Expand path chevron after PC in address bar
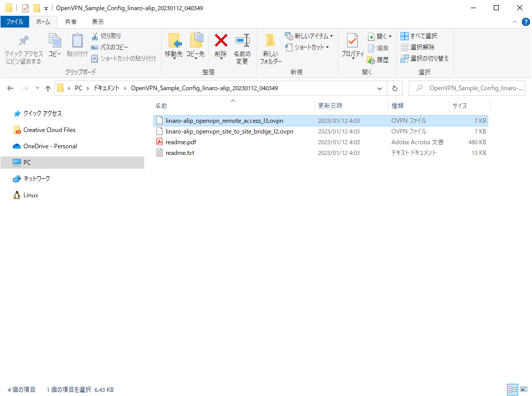The width and height of the screenshot is (532, 396). [x=88, y=88]
